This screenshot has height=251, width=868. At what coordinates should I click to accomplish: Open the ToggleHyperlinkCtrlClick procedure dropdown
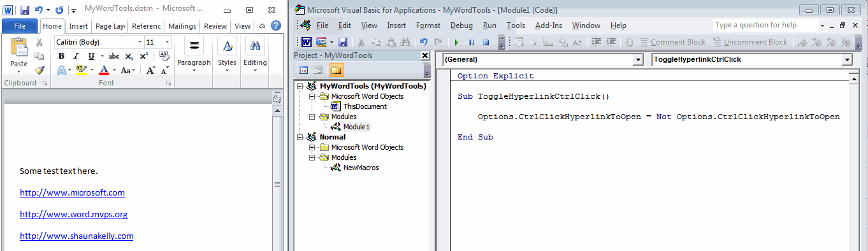pyautogui.click(x=847, y=60)
